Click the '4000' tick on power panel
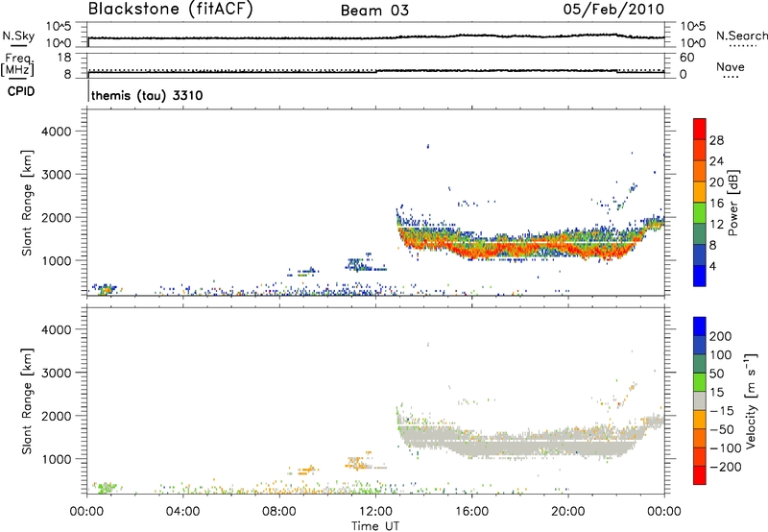 (57, 132)
